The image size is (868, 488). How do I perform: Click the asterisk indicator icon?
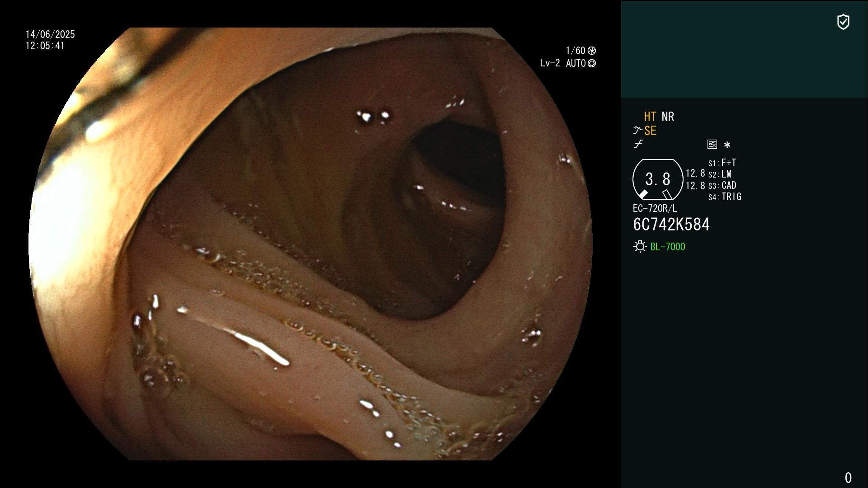[727, 145]
